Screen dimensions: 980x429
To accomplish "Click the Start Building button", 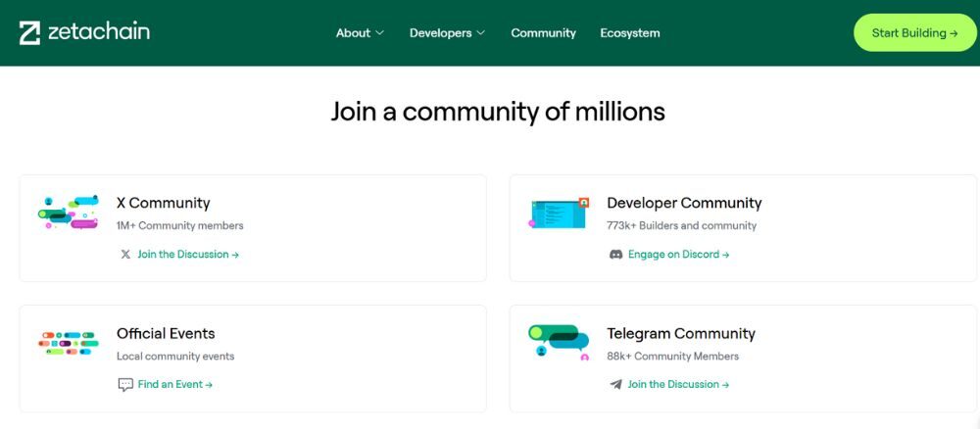I will (x=915, y=33).
